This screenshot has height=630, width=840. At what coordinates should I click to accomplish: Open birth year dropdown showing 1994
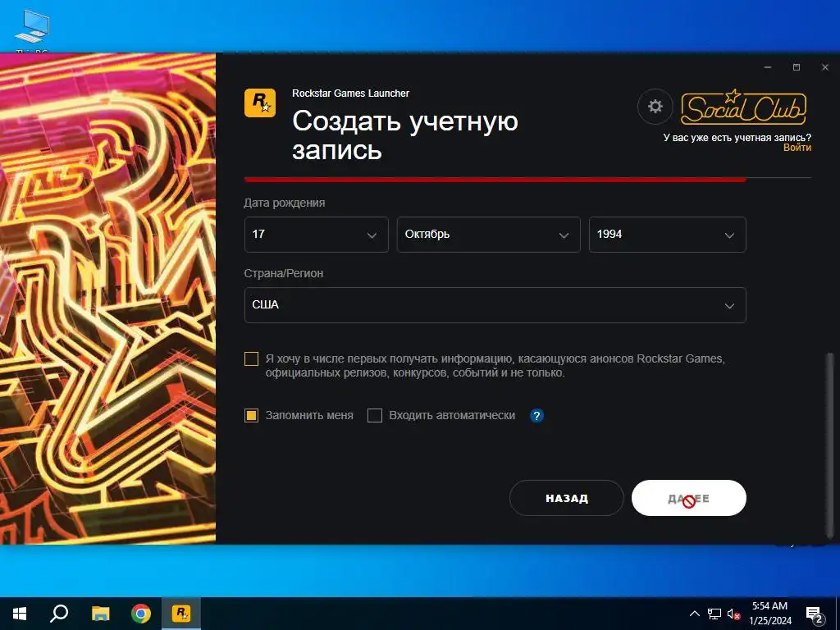[668, 234]
